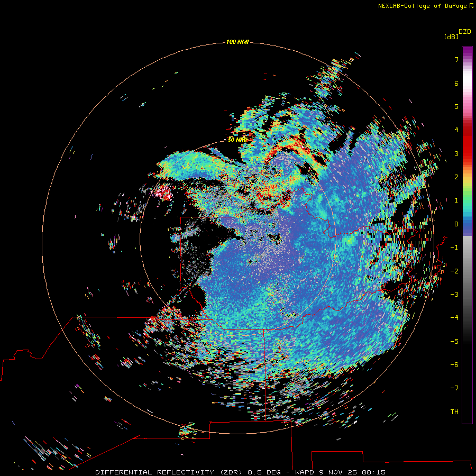Click the 7 value on the color scale

tap(456, 59)
